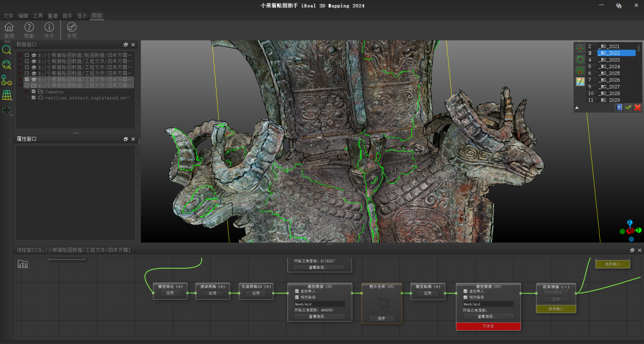Select the node-link tool in left sidebar
Screen dimensions: 644x344
7,80
